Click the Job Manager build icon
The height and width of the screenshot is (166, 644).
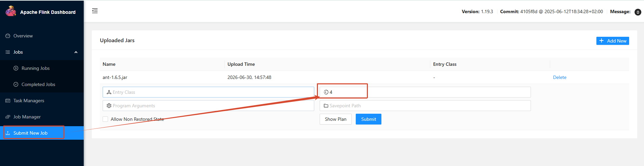coord(8,117)
